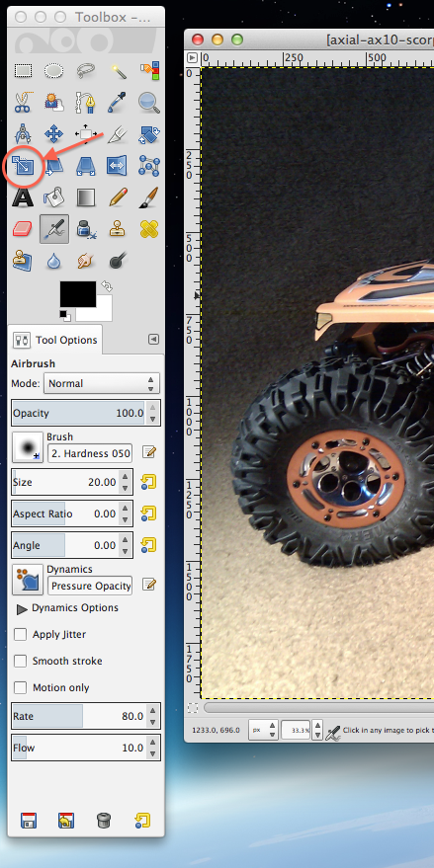Select the Blur/Sharpen droplet tool

pos(53,260)
